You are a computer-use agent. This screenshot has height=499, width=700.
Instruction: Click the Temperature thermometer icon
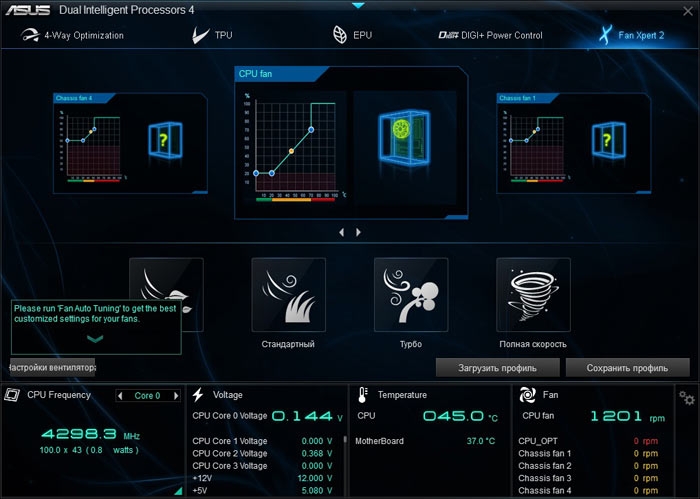[x=363, y=395]
